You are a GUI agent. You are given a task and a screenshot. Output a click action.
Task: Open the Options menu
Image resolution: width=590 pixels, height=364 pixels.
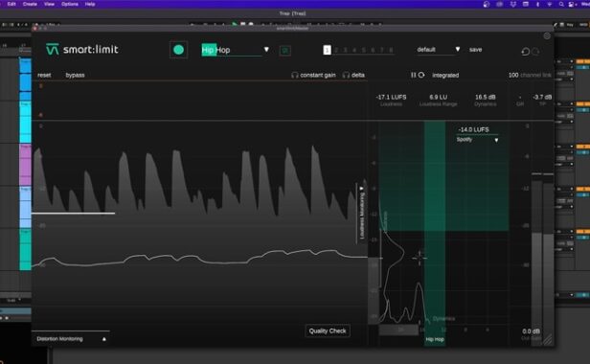point(70,4)
